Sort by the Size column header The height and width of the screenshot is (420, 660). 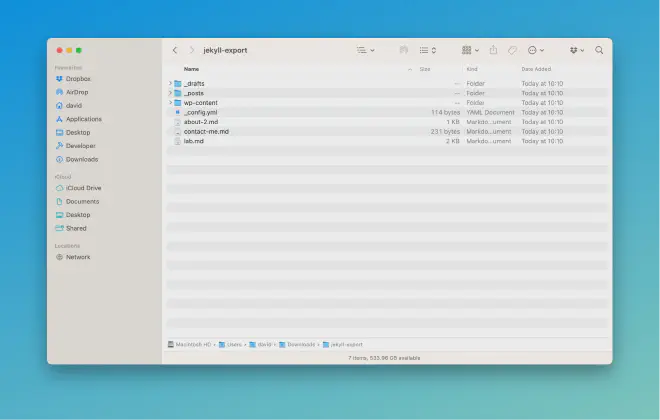coord(425,69)
